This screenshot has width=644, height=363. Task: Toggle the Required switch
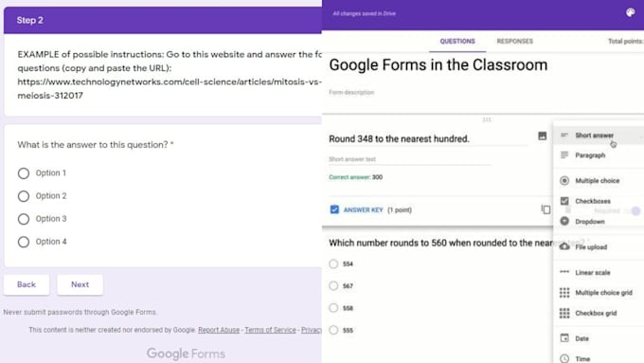[633, 210]
